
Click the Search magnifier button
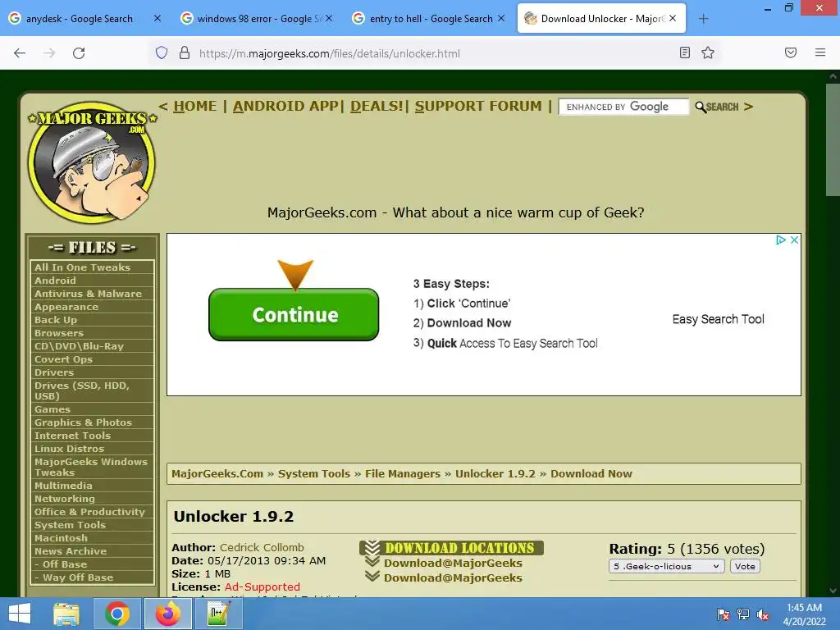[717, 107]
